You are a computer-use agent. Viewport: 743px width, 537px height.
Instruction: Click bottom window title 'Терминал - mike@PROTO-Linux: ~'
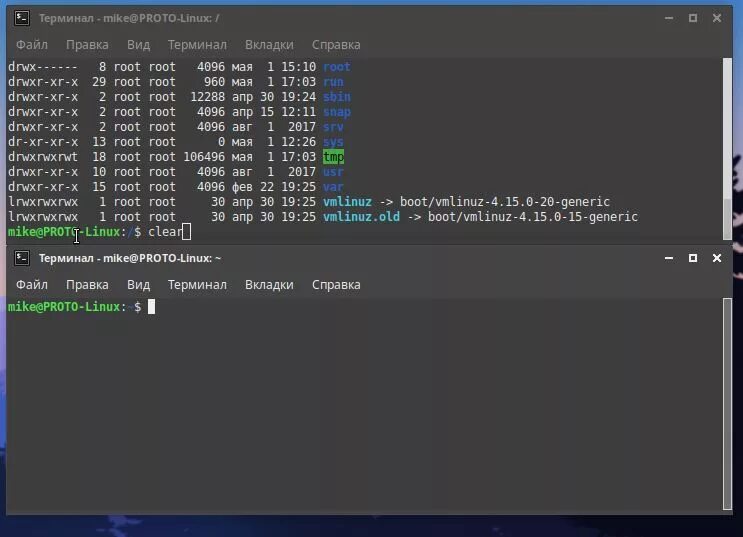tap(130, 258)
